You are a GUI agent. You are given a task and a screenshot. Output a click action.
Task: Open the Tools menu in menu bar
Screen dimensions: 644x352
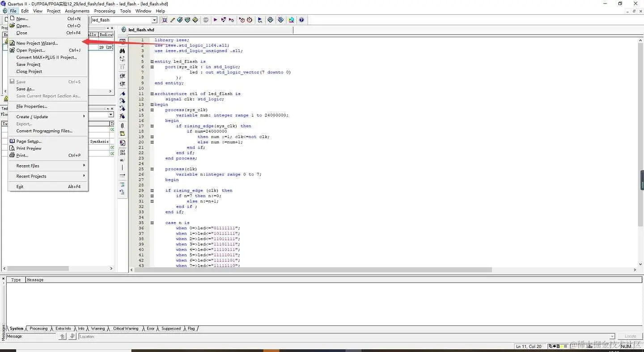125,11
